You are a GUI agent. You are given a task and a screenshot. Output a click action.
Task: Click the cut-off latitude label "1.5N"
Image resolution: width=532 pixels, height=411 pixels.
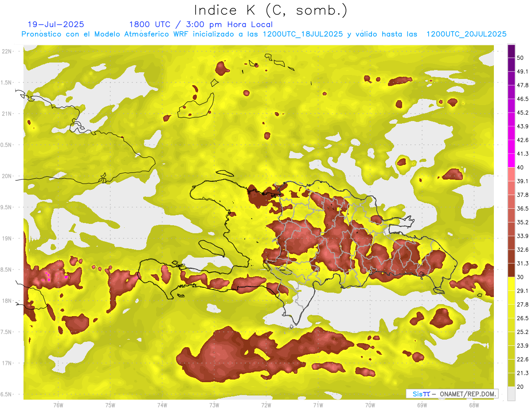pos(7,82)
